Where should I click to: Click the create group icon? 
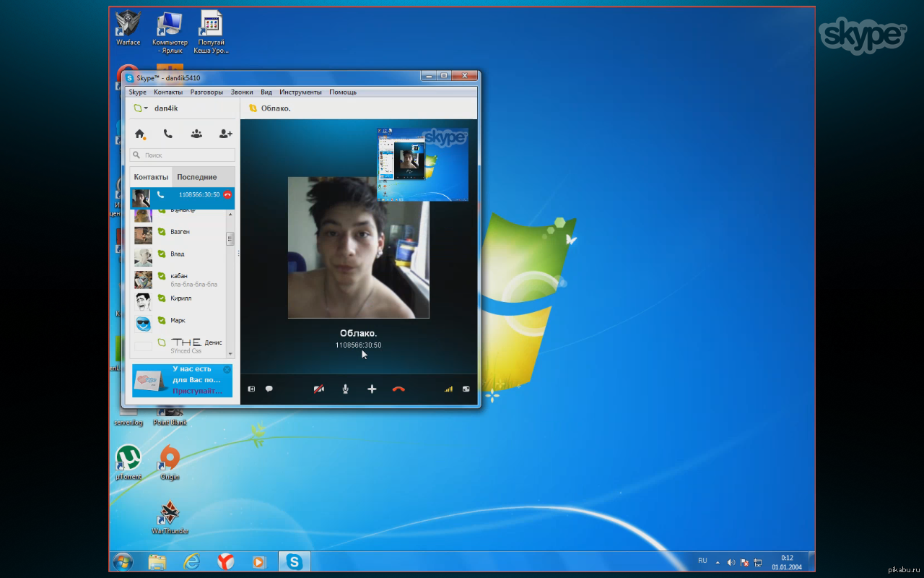pos(196,134)
